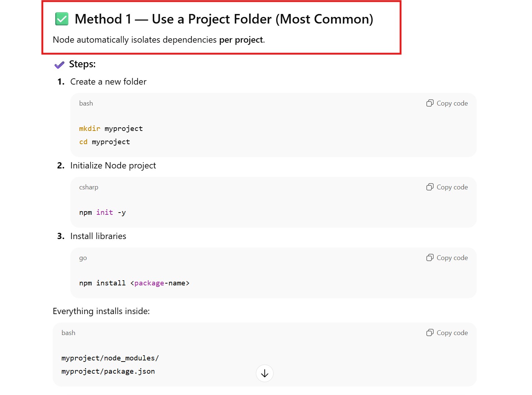Click 'myproject/node_modules/' code line
Image resolution: width=532 pixels, height=395 pixels.
(x=110, y=358)
